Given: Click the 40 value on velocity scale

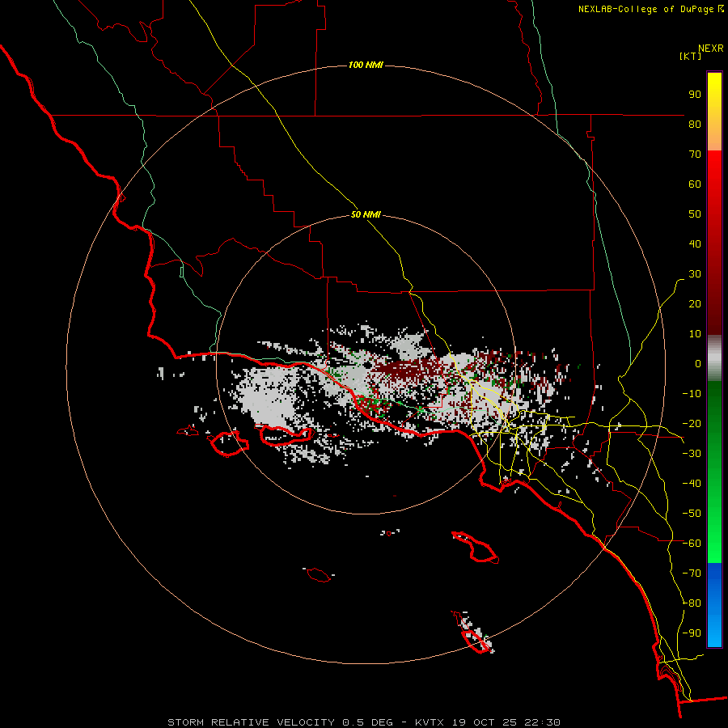Looking at the screenshot, I should [695, 243].
